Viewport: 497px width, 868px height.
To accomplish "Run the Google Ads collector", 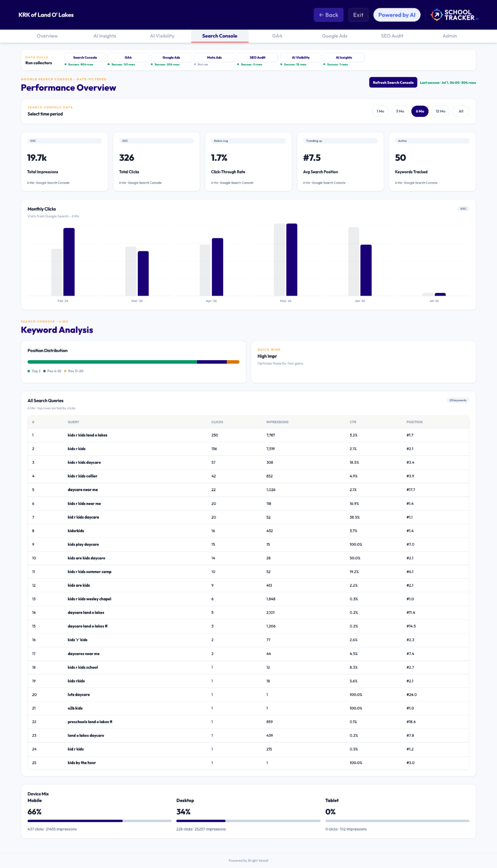I will tap(171, 57).
